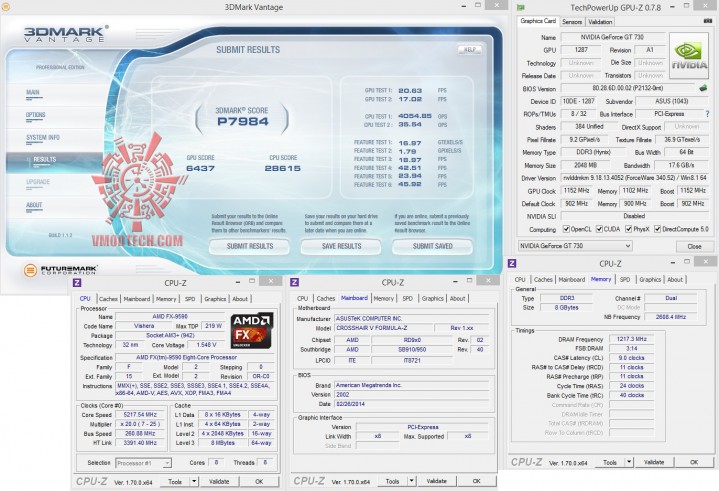This screenshot has height=491, width=719.
Task: Click the DRAM Frequency 1217.3 MHz value
Action: click(x=631, y=339)
